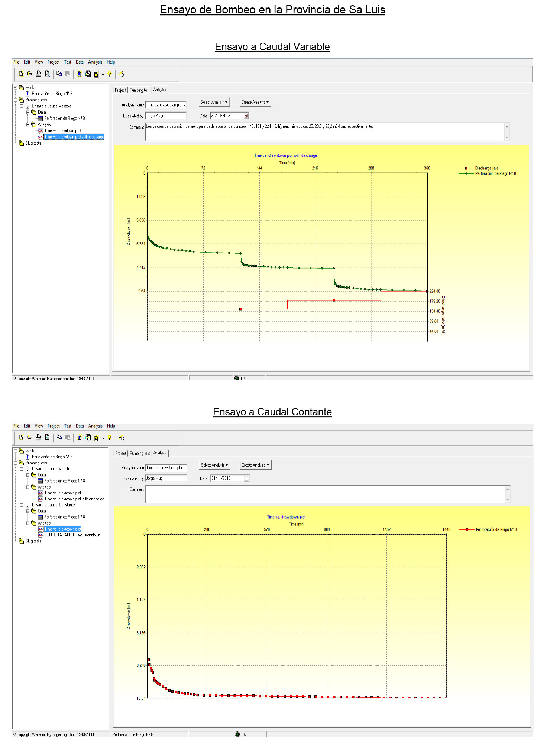560x743 pixels.
Task: Select 'Perforación de Riego Nº 8' under Wells, upper tree
Action: [x=52, y=94]
